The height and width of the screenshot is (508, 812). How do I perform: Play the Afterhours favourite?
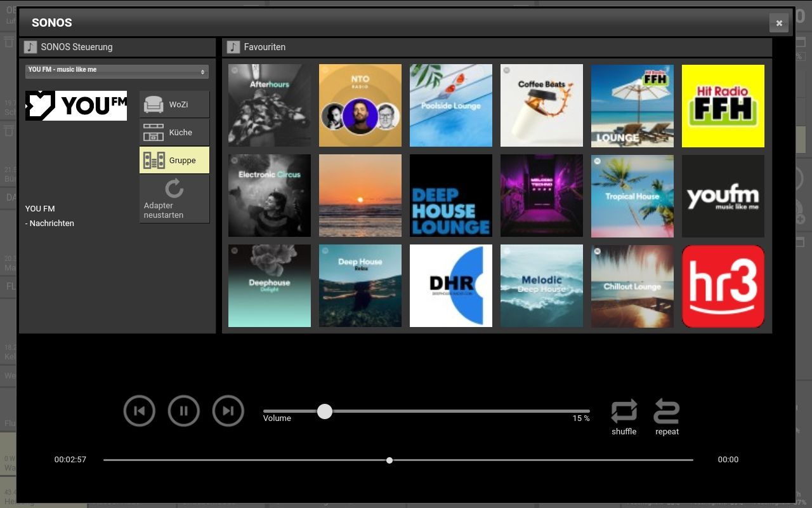click(270, 105)
